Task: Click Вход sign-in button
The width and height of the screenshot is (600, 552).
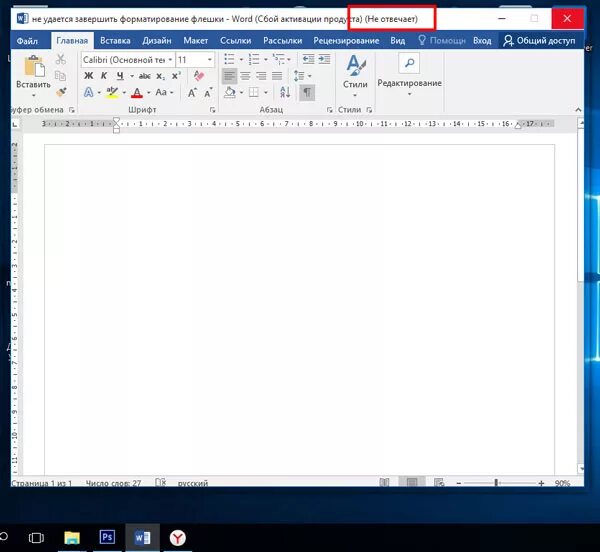Action: click(x=482, y=41)
